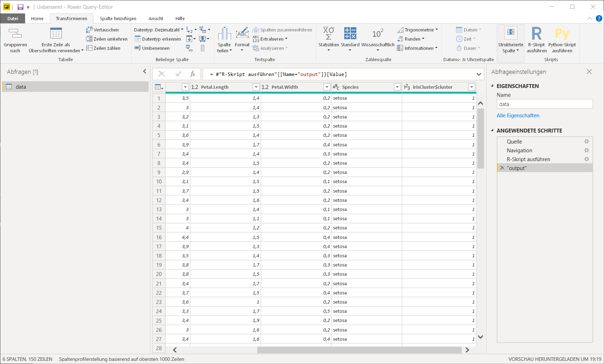
Task: Expand the formula bar chevron
Action: point(479,74)
